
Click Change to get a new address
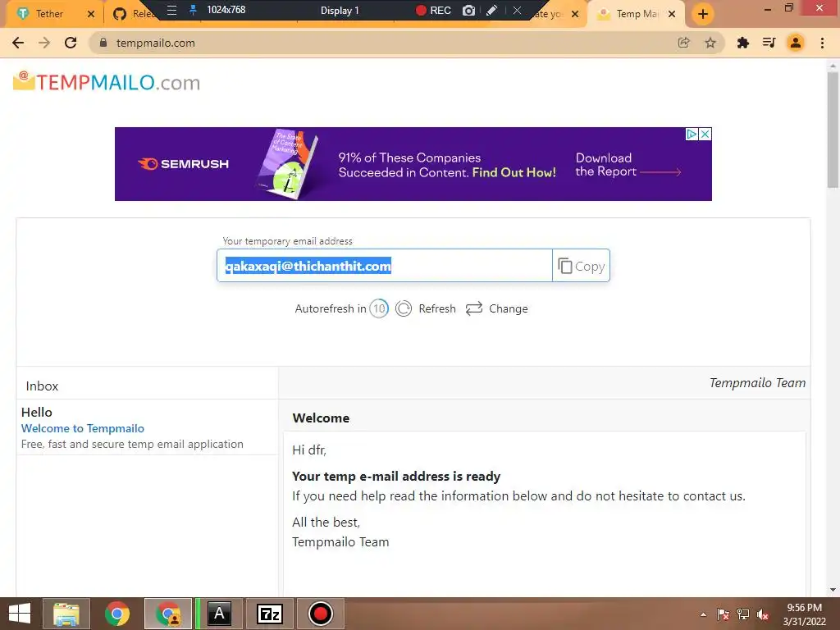(x=496, y=308)
